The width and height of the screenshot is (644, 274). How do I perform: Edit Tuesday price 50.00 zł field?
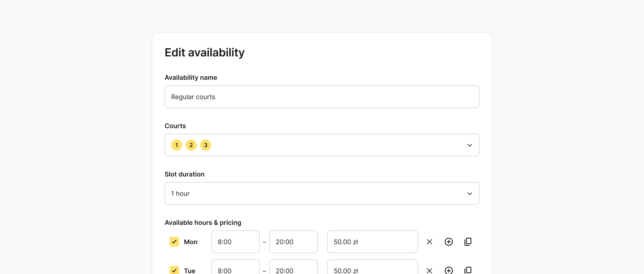click(x=372, y=270)
